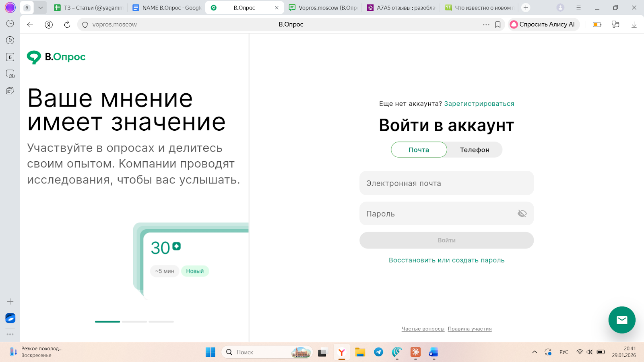This screenshot has height=362, width=644.
Task: Open the green chat widget bubble
Action: (x=621, y=320)
